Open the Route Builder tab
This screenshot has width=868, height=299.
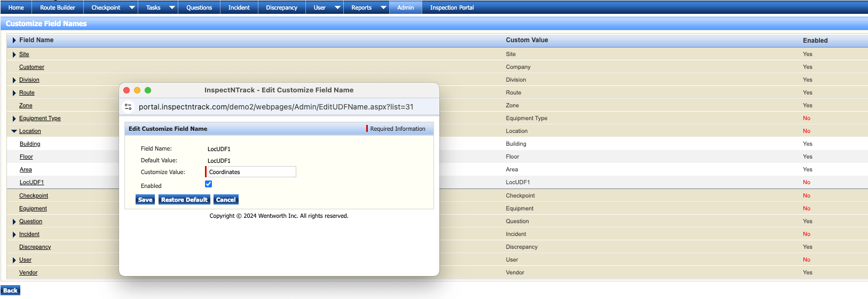point(58,7)
